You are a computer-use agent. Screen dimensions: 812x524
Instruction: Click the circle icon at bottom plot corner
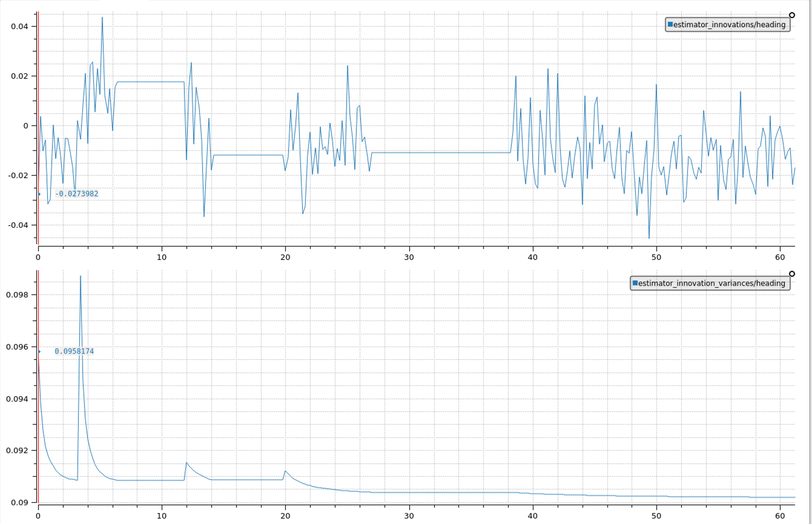pos(792,274)
